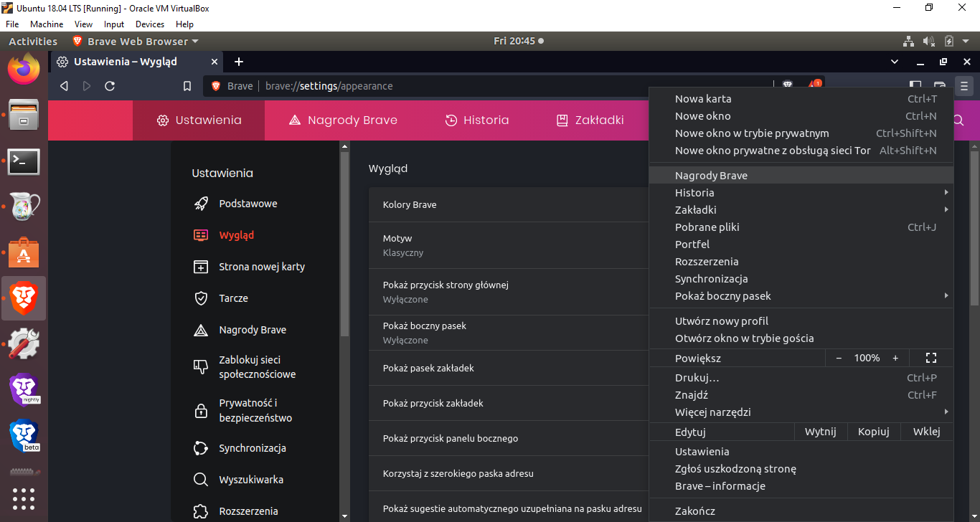Screen dimensions: 980x522
Task: Choose Portfel in the Brave menu
Action: (801, 245)
